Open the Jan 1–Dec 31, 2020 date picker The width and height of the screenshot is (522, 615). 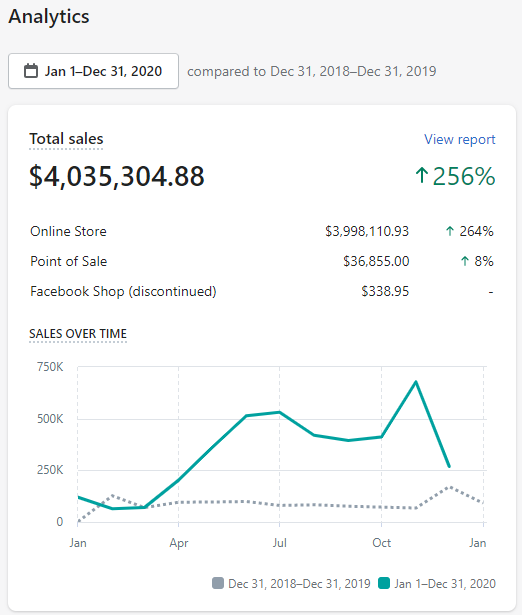(x=93, y=71)
